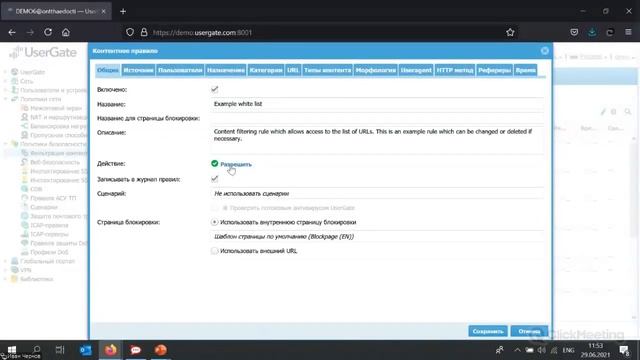Expand the VPN tree node
Screen dimensions: 640x360
tap(5, 270)
